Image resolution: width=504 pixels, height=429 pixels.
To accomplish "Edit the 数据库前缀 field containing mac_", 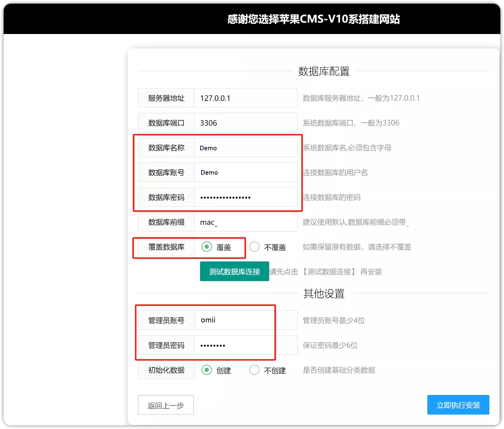I will point(246,222).
